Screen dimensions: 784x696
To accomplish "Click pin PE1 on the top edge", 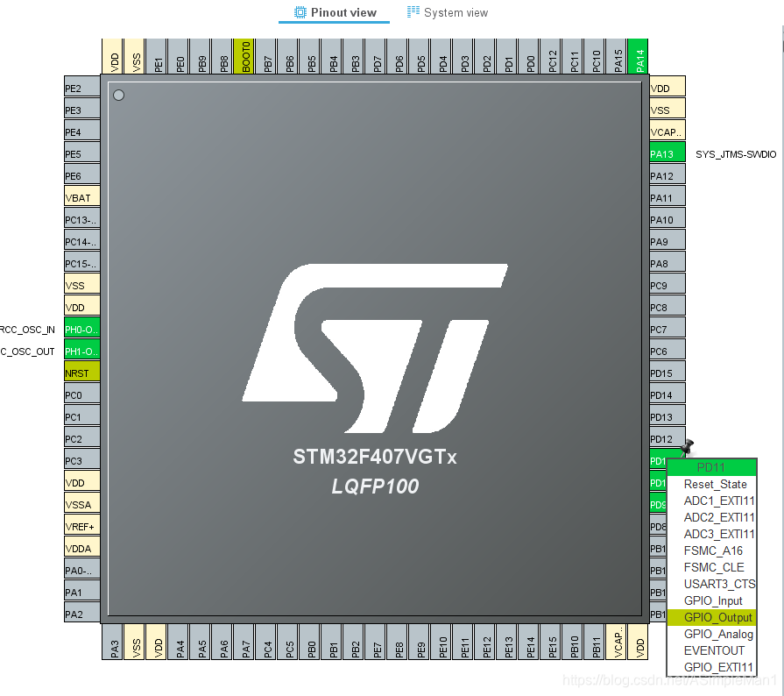I will (156, 56).
